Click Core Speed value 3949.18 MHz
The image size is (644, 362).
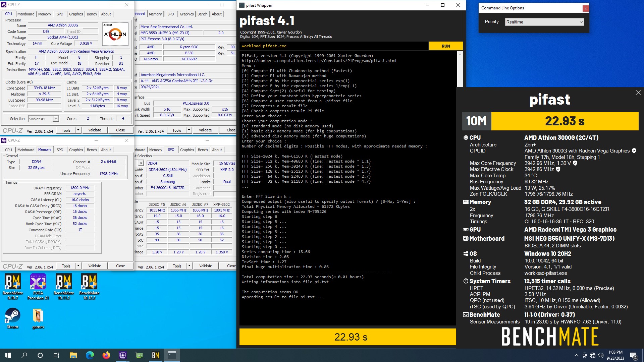45,88
